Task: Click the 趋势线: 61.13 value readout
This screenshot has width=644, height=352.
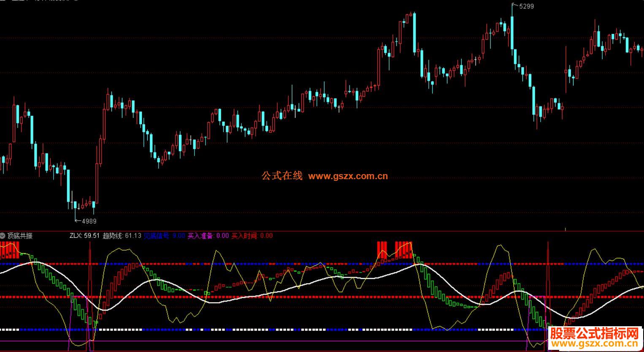Action: [x=122, y=236]
